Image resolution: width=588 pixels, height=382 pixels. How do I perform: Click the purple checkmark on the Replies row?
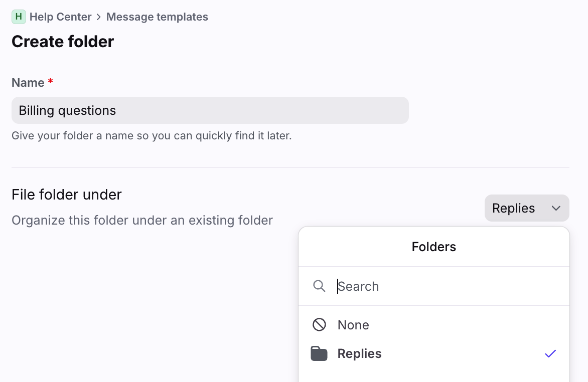pyautogui.click(x=550, y=354)
